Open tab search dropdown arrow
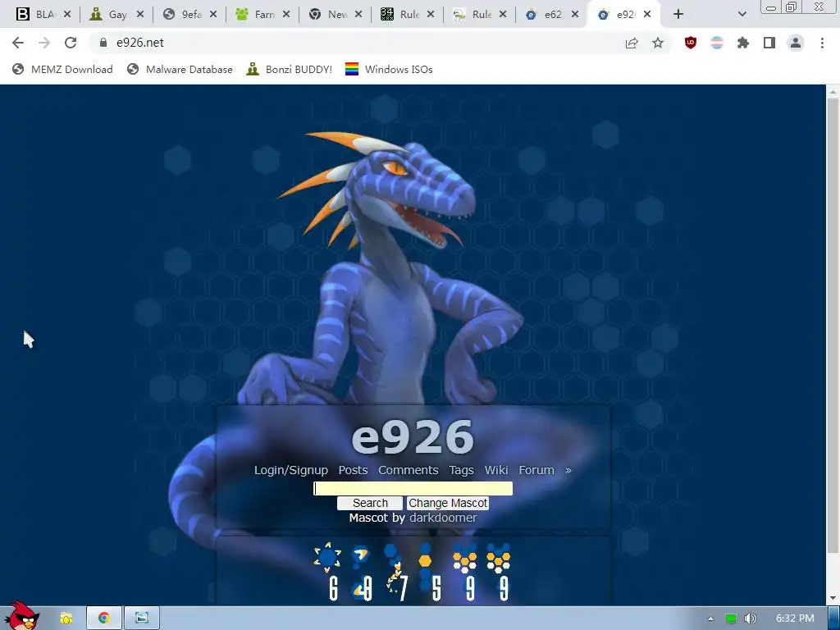The width and height of the screenshot is (840, 630). [742, 15]
